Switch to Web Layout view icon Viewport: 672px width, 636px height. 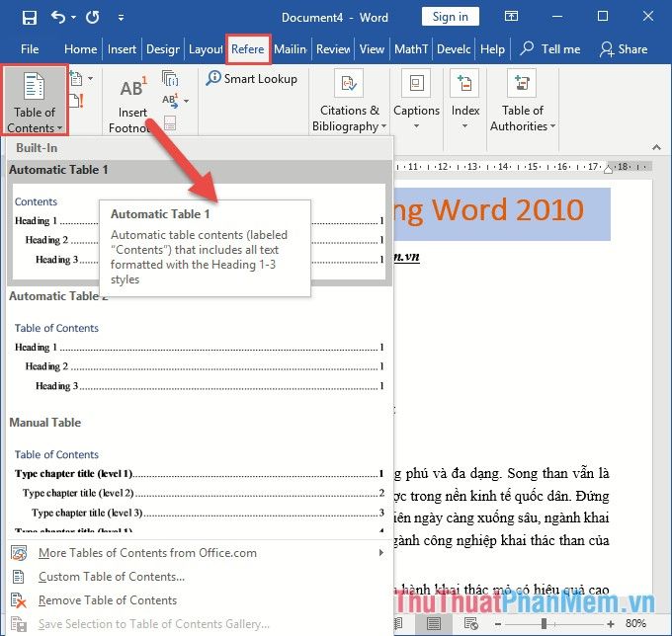[473, 624]
